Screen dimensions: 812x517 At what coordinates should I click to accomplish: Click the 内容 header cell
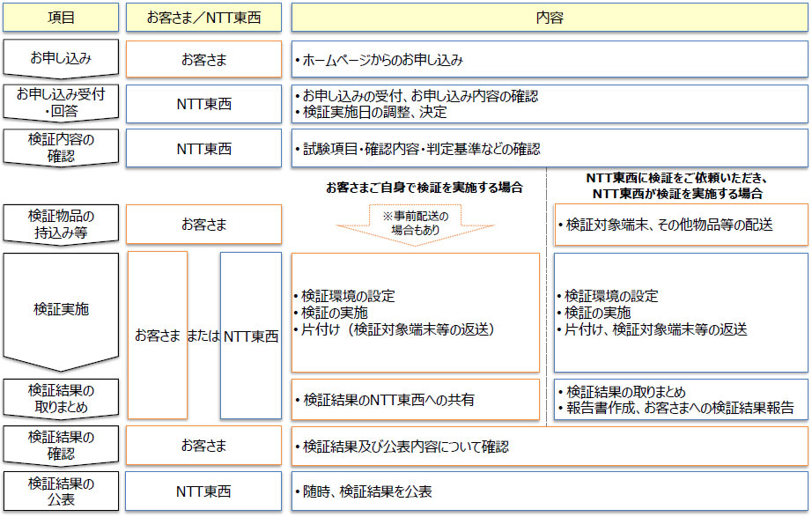550,18
